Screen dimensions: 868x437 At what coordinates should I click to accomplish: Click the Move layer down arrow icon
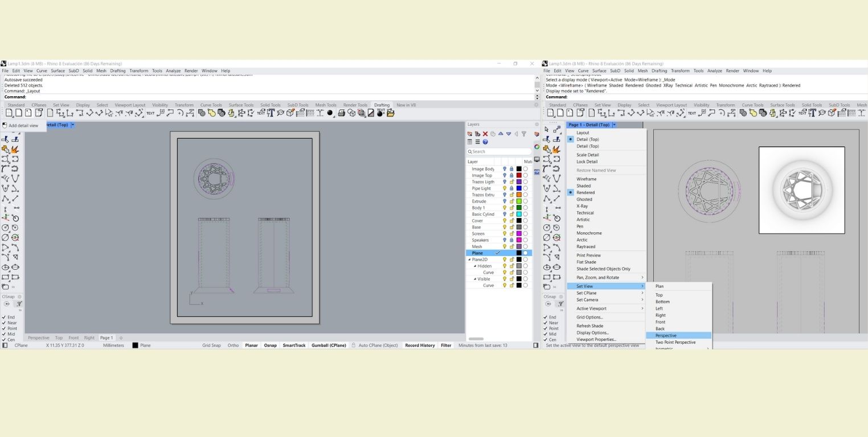click(x=509, y=134)
